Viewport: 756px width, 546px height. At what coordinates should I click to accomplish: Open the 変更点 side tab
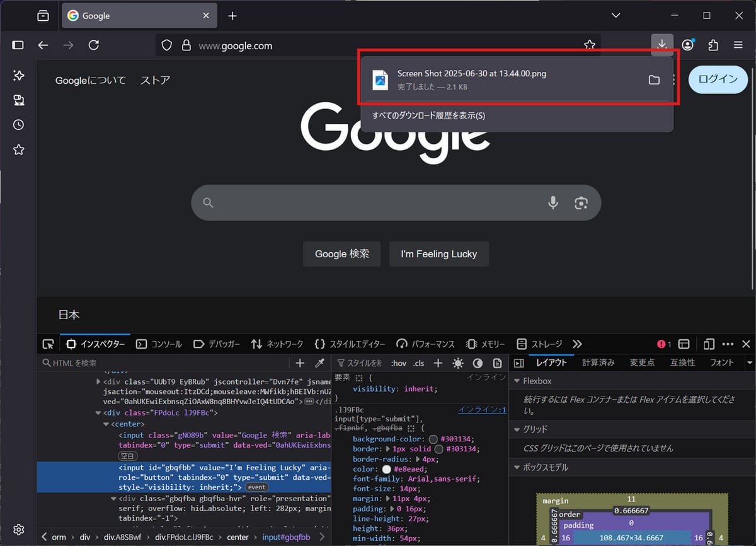(642, 363)
